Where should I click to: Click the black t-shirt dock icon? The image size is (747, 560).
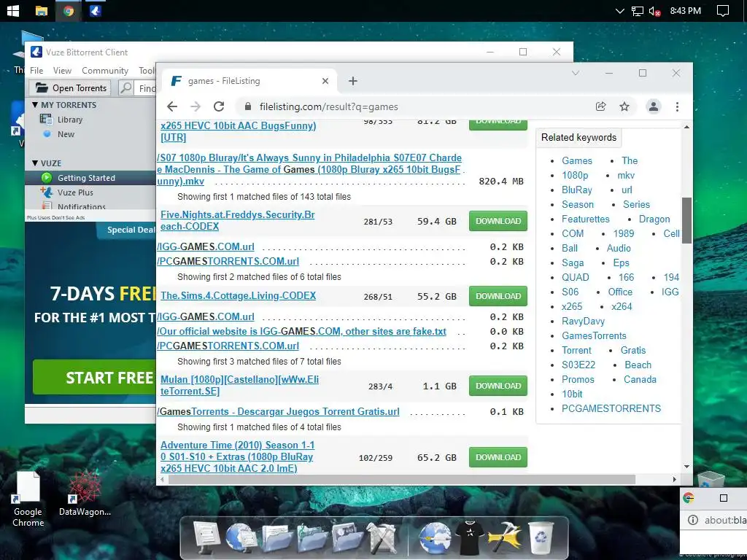[469, 538]
